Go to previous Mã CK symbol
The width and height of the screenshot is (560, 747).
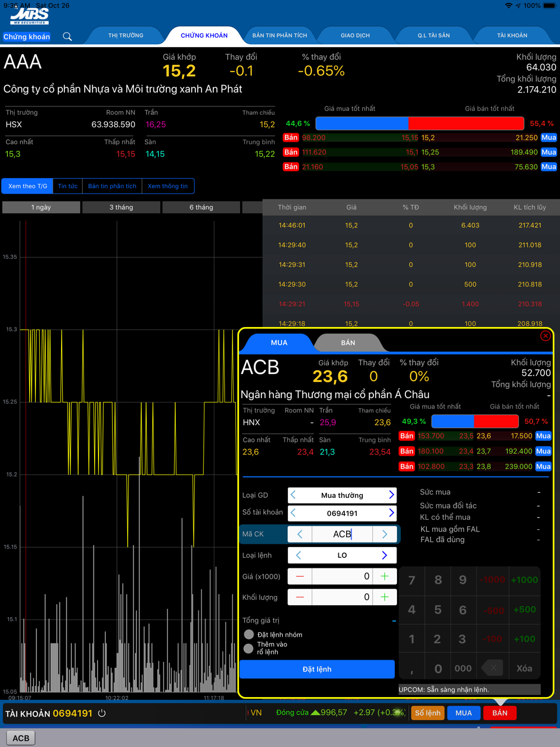point(300,534)
